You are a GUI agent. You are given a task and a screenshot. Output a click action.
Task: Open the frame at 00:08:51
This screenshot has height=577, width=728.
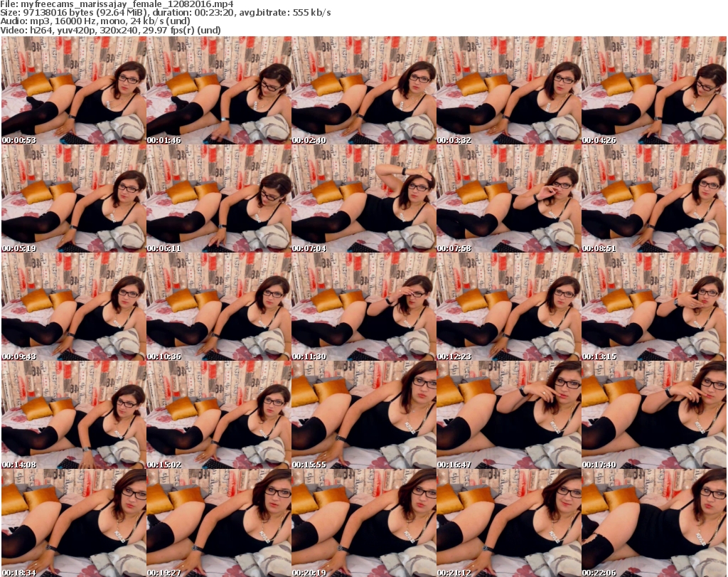[x=654, y=198]
